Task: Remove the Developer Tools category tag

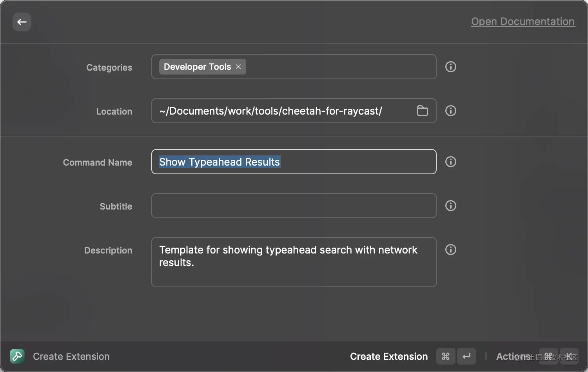Action: click(238, 67)
